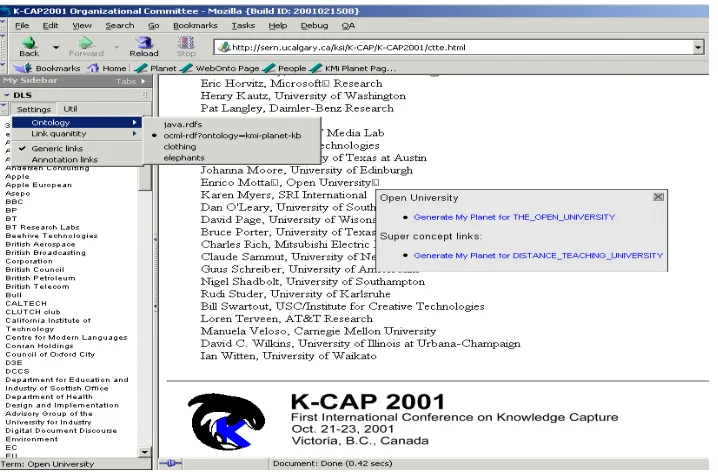Open the WebOnto Page bookmark icon
This screenshot has height=472, width=718.
click(x=186, y=68)
